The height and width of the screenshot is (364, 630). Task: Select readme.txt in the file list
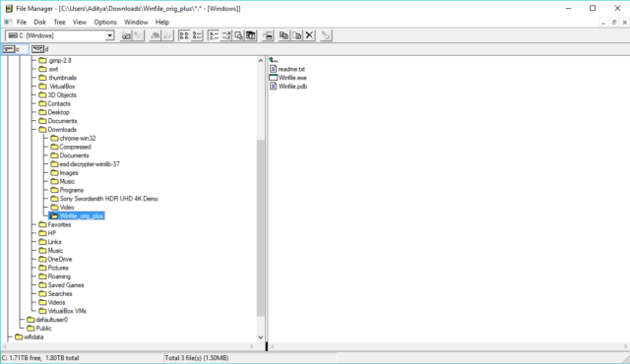[287, 69]
